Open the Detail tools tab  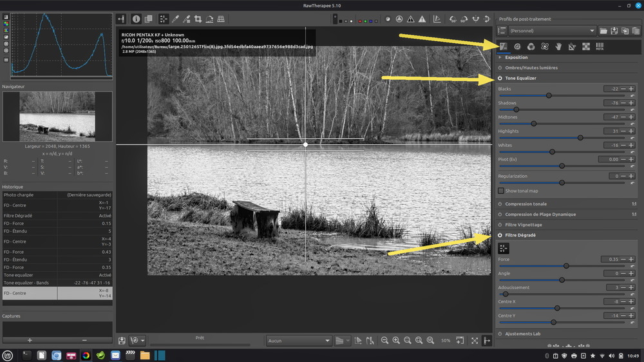tap(518, 46)
